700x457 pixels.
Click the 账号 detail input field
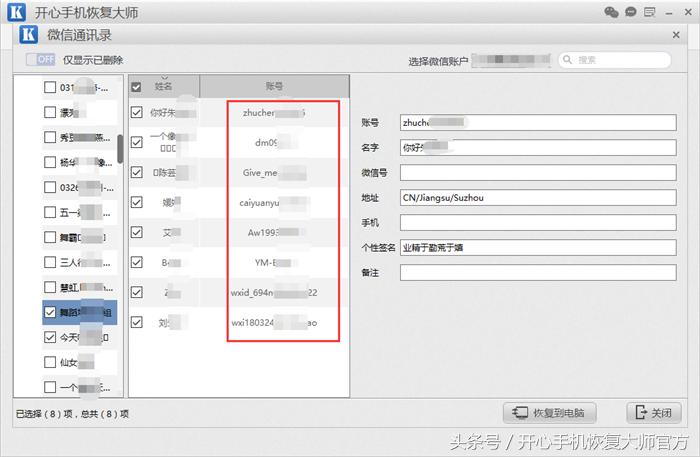[x=538, y=123]
